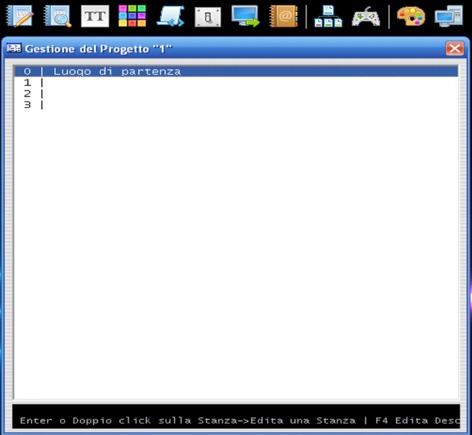Open the brown address book icon
The width and height of the screenshot is (472, 435).
pos(284,16)
